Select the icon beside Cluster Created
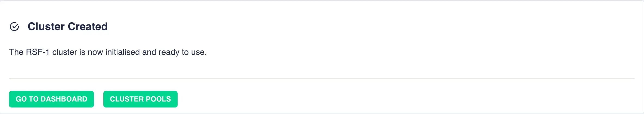Image resolution: width=644 pixels, height=114 pixels. point(14,27)
